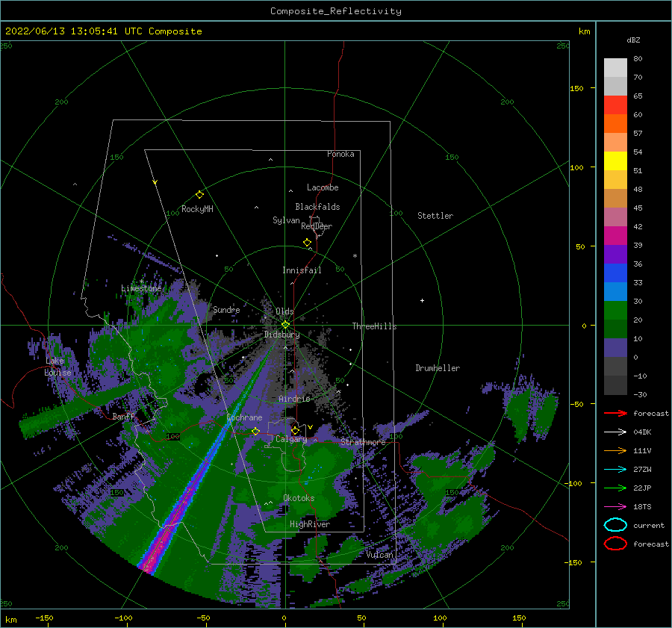Screen dimensions: 672x628
Task: Click the Cochrane city label
Action: pyautogui.click(x=244, y=417)
